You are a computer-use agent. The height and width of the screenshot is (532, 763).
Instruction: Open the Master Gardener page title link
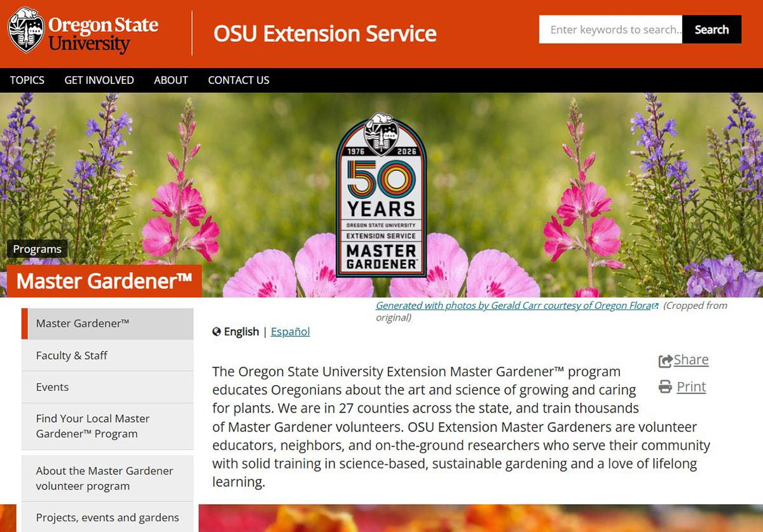click(104, 281)
